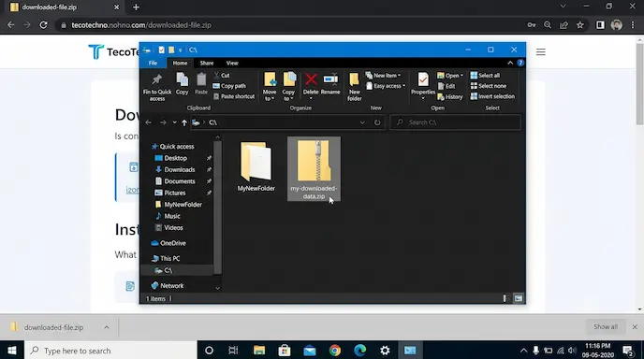Open a new Chrome tab

point(136,7)
